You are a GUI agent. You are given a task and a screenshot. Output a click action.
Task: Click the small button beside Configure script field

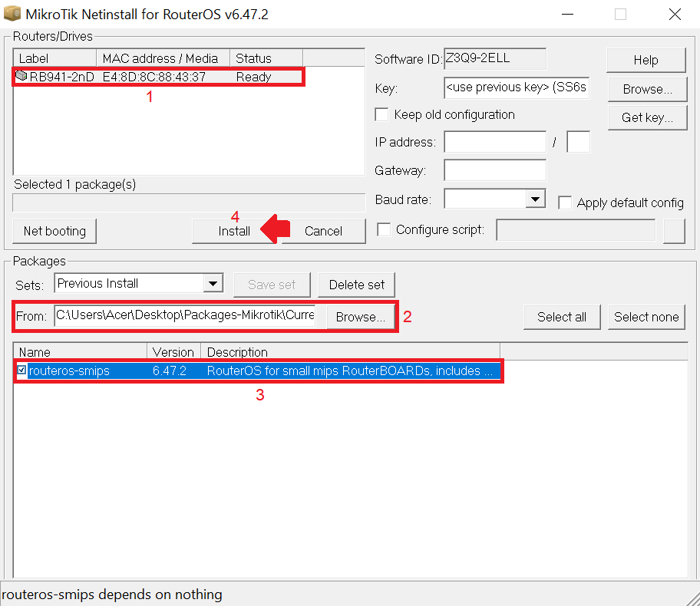pos(674,231)
